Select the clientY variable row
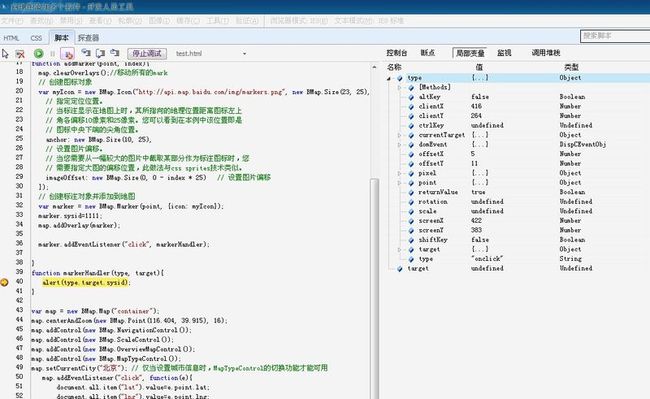The height and width of the screenshot is (399, 650). pos(518,116)
